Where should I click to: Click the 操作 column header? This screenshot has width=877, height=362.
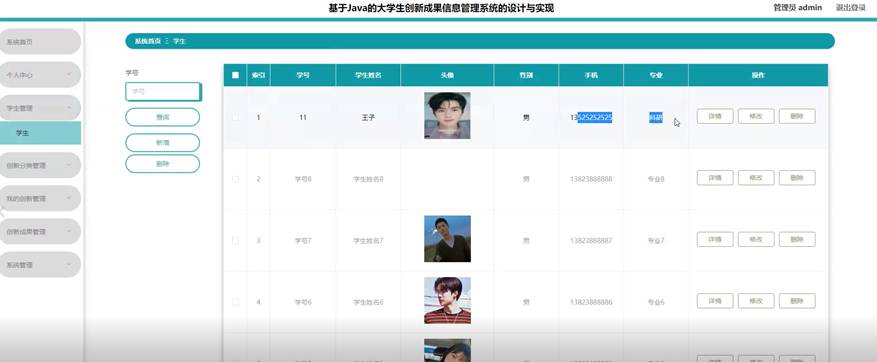(x=758, y=75)
